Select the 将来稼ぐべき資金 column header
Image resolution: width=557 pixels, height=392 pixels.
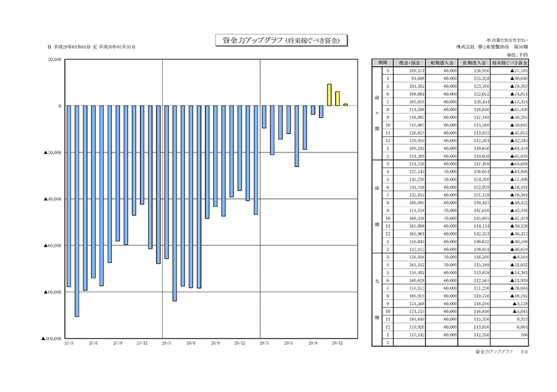514,64
